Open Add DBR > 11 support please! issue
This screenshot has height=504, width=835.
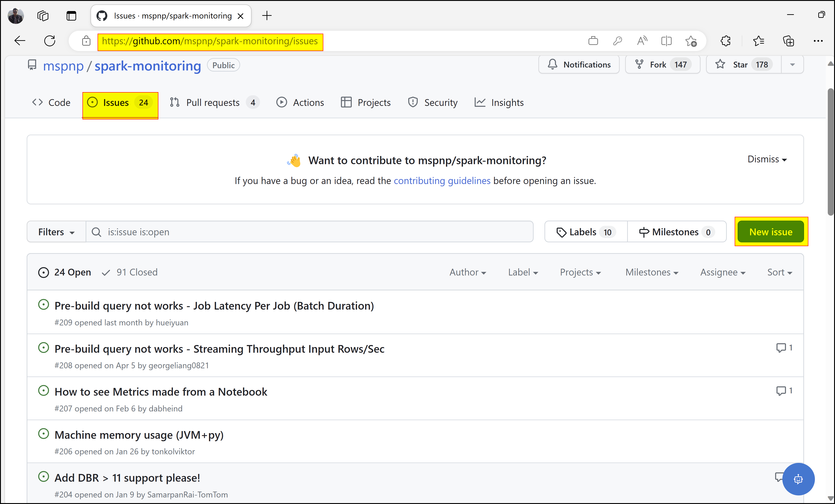(x=127, y=478)
